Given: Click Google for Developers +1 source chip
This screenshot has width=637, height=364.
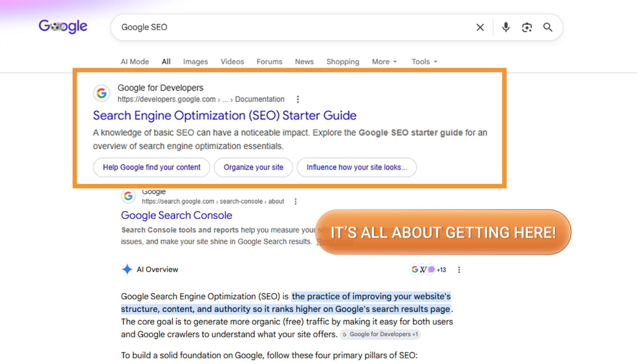Looking at the screenshot, I should (x=381, y=334).
